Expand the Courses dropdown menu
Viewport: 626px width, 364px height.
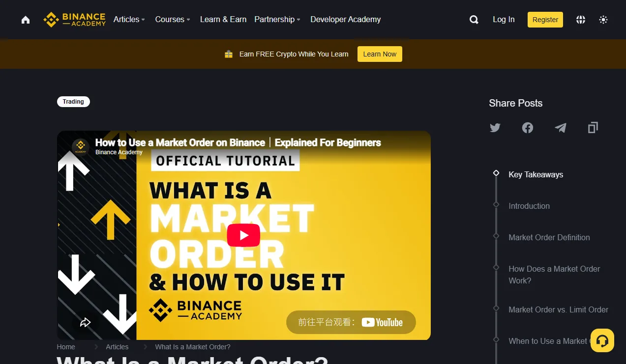point(173,20)
